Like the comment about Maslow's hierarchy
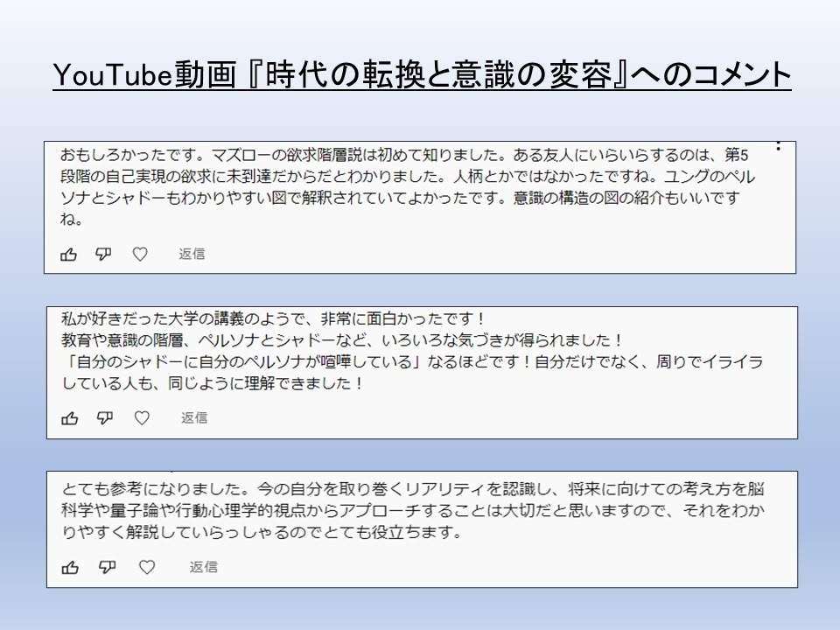Viewport: 840px width, 630px height. click(x=68, y=255)
